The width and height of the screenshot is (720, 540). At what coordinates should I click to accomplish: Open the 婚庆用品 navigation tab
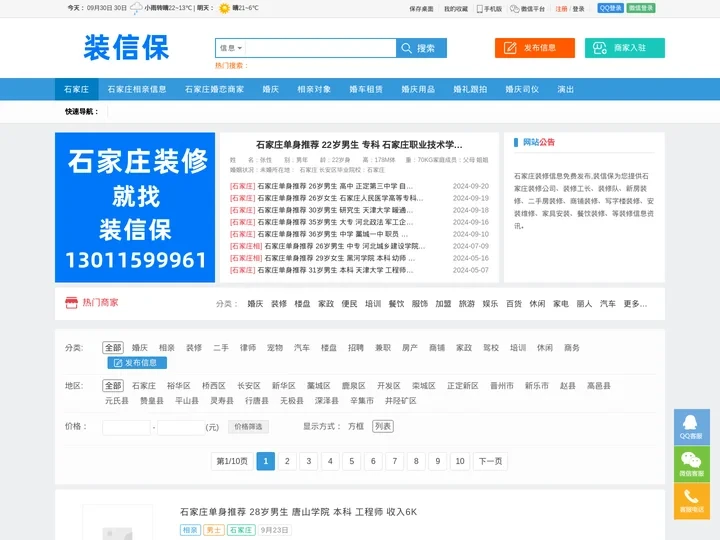point(418,89)
